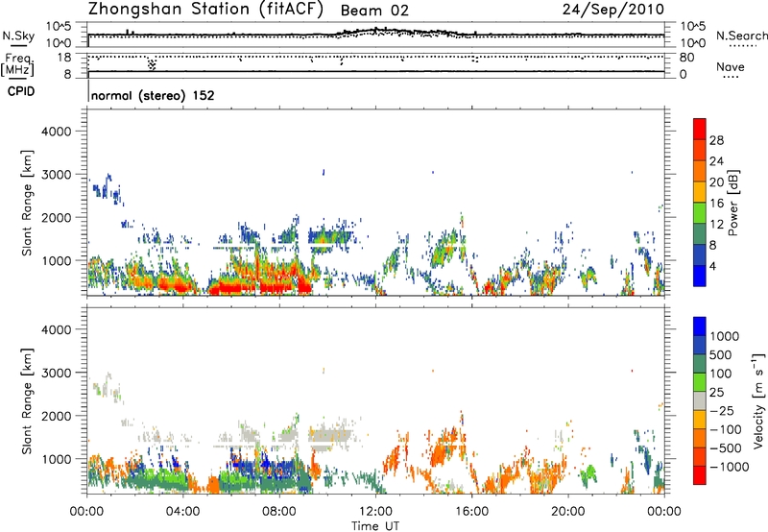Click the '18' frequency axis value
The height and width of the screenshot is (532, 768).
64,58
